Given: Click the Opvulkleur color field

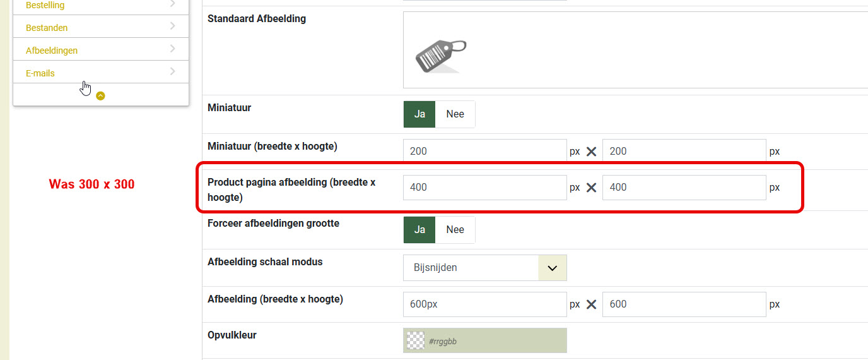Looking at the screenshot, I should (485, 340).
